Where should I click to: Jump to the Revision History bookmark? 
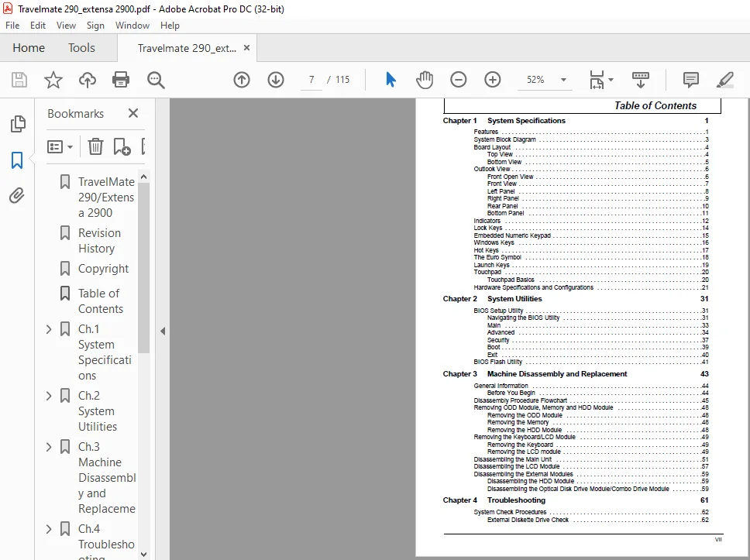coord(99,241)
